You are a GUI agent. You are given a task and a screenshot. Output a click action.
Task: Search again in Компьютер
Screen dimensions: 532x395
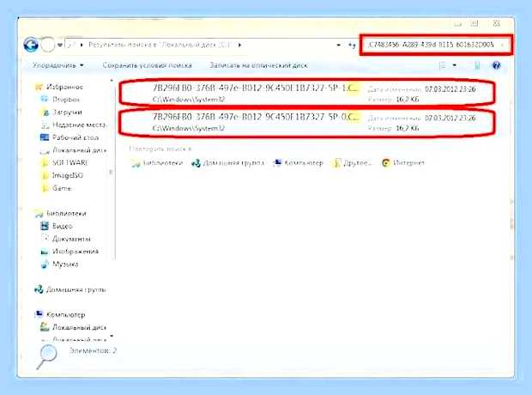[298, 163]
